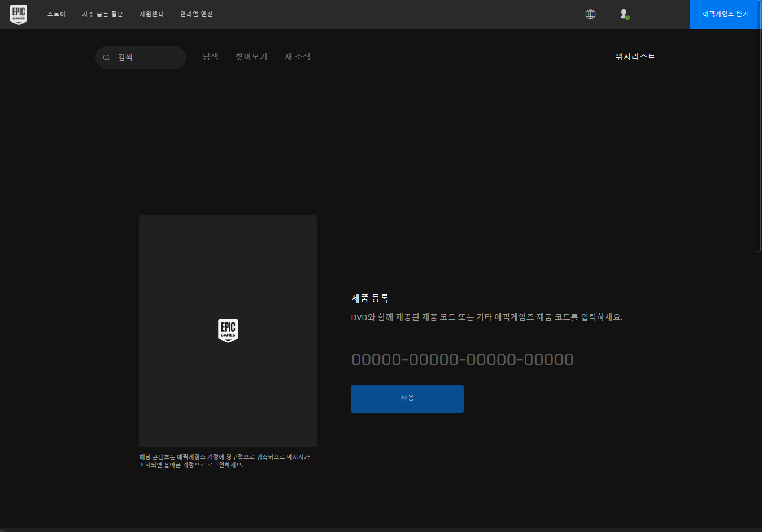Switch to the 새 소식 tab
This screenshot has height=532, width=762.
point(298,56)
